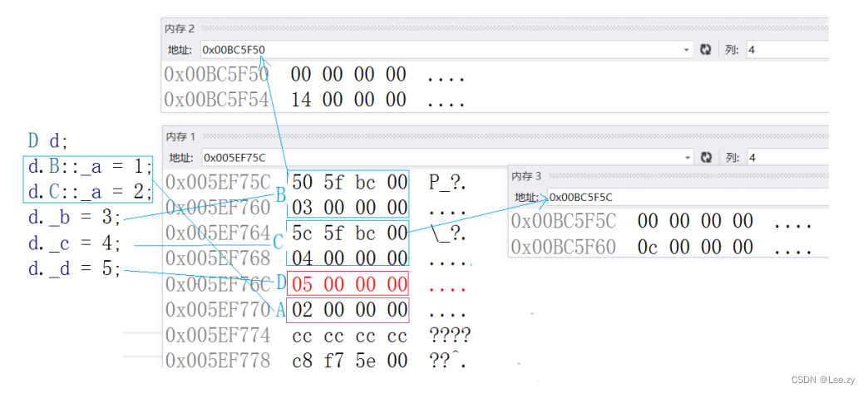868x393 pixels.
Task: Click address field showing 0x005EF75C
Action: pyautogui.click(x=447, y=158)
